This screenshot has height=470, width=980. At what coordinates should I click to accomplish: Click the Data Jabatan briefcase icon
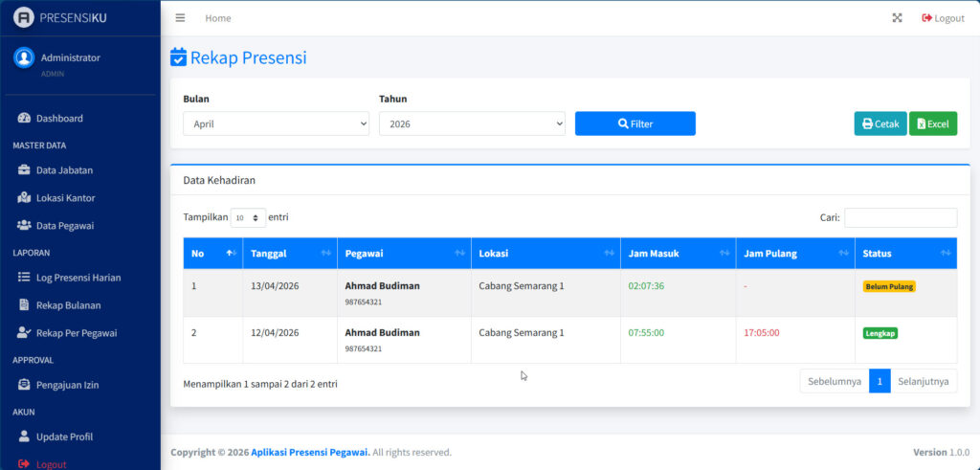(x=24, y=170)
